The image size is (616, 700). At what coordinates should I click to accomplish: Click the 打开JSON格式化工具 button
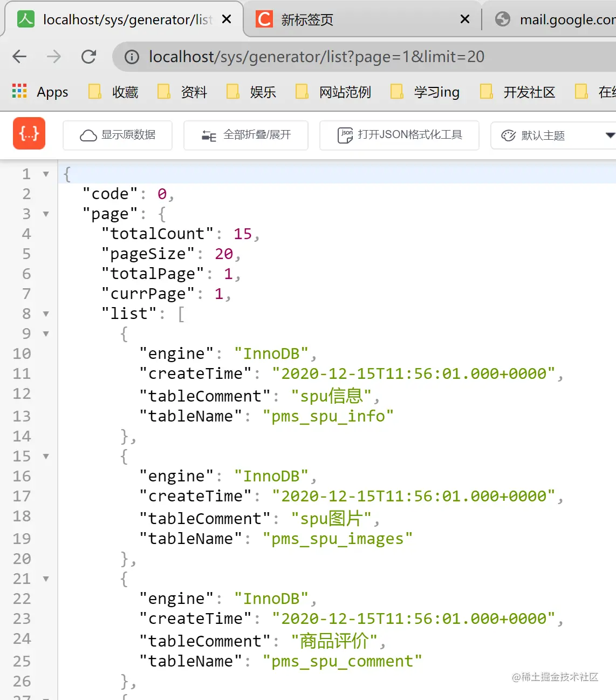[399, 135]
